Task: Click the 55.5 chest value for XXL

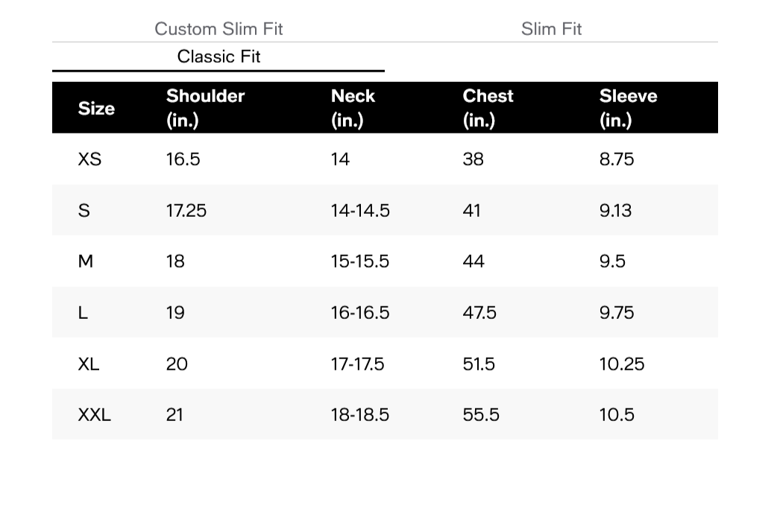Action: pyautogui.click(x=480, y=415)
